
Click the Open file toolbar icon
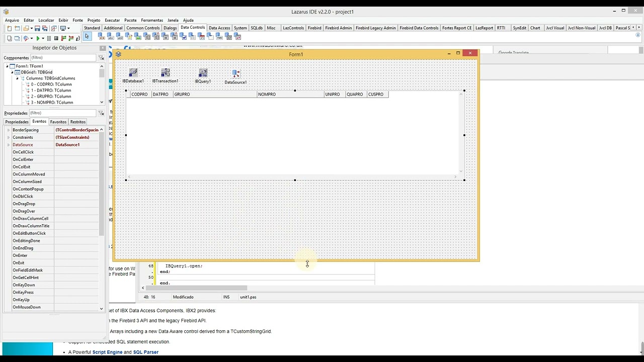pos(26,28)
